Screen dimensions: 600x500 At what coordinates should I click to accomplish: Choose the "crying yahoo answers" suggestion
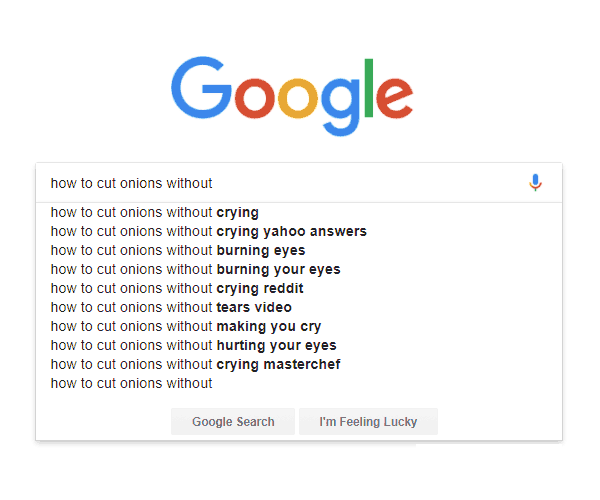coord(208,231)
